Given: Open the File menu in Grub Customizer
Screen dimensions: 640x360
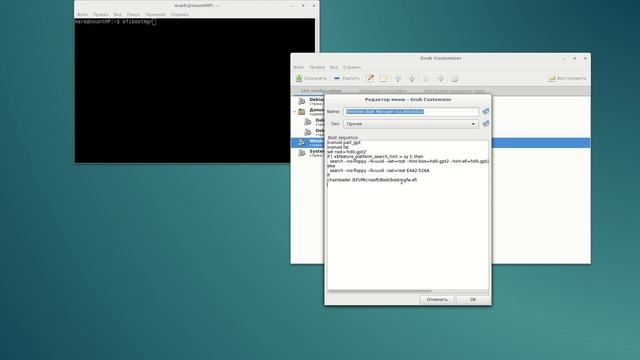Looking at the screenshot, I should (x=299, y=67).
